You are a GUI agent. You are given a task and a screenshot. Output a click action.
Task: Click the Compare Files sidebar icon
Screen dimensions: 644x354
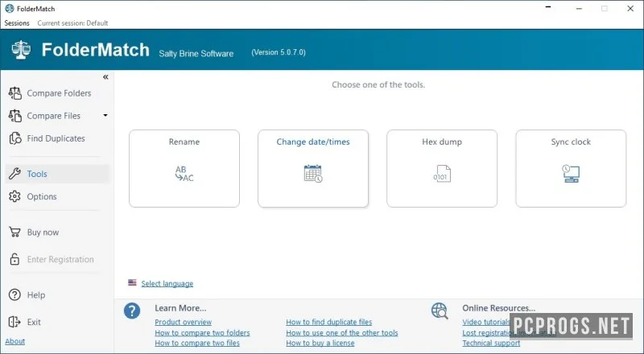pyautogui.click(x=14, y=116)
